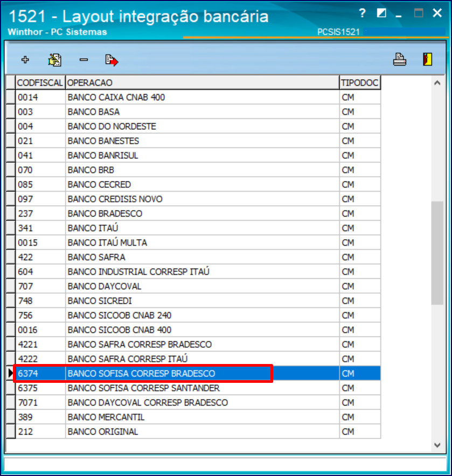Viewport: 452px width, 476px height.
Task: Click the window theme toggle icon in title bar
Action: tap(381, 13)
